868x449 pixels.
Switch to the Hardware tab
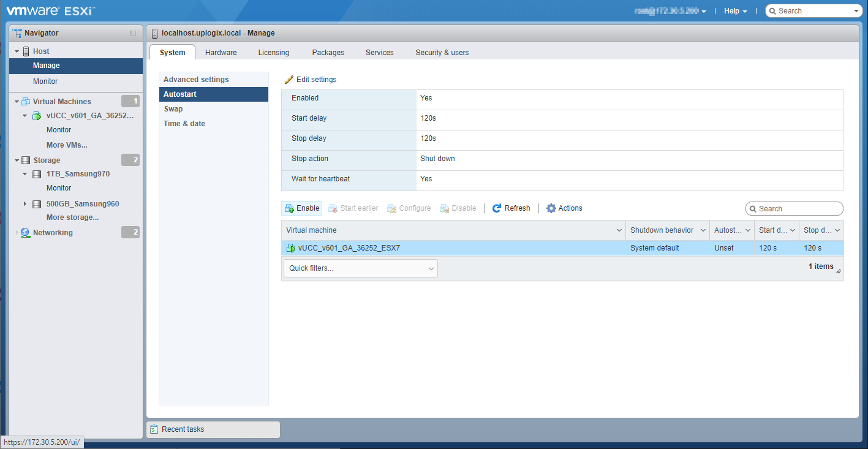[221, 53]
